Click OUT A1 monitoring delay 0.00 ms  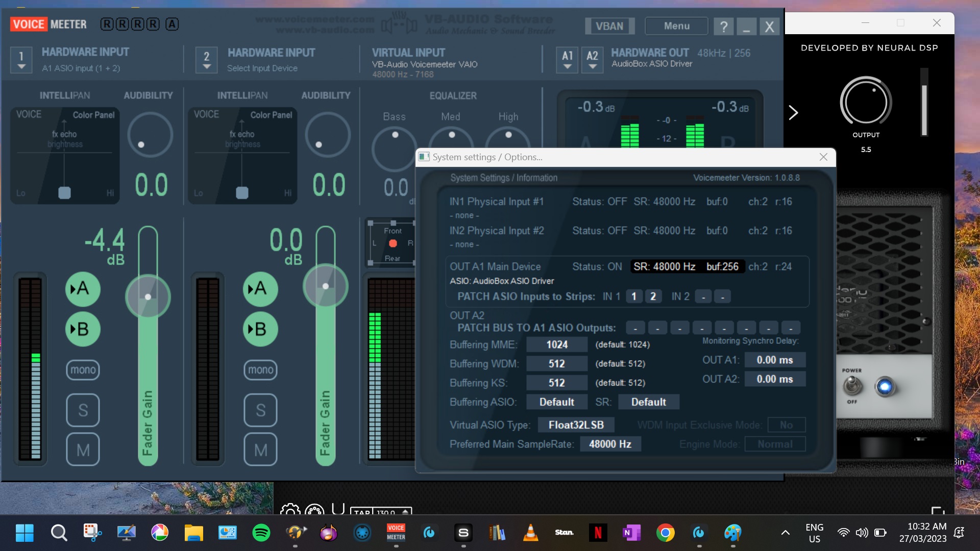pyautogui.click(x=775, y=360)
